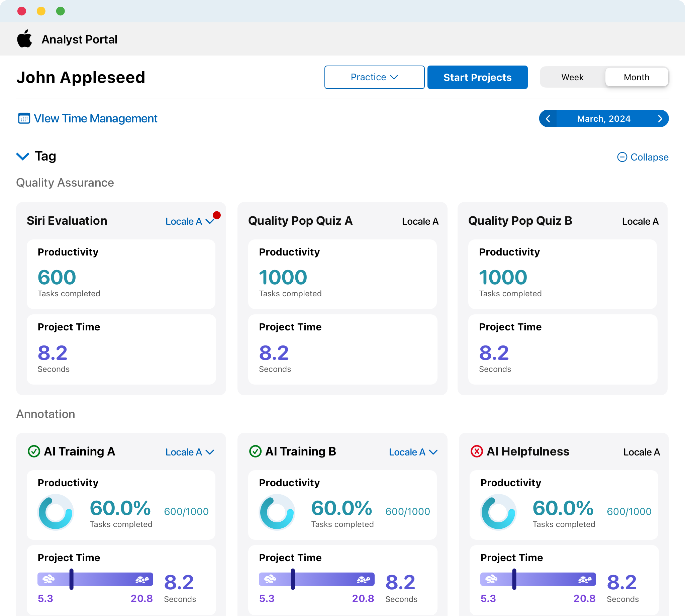Collapse the Tag section chevron
Viewport: 685px width, 616px height.
[23, 157]
